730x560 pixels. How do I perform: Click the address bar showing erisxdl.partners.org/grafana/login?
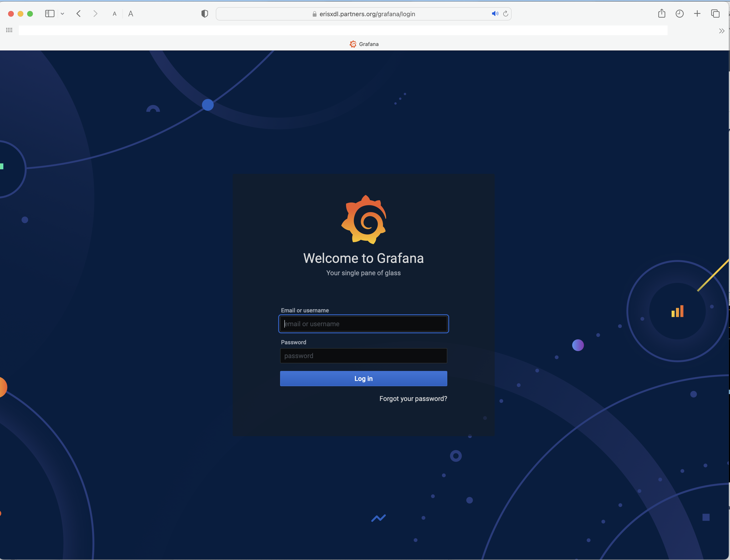363,14
